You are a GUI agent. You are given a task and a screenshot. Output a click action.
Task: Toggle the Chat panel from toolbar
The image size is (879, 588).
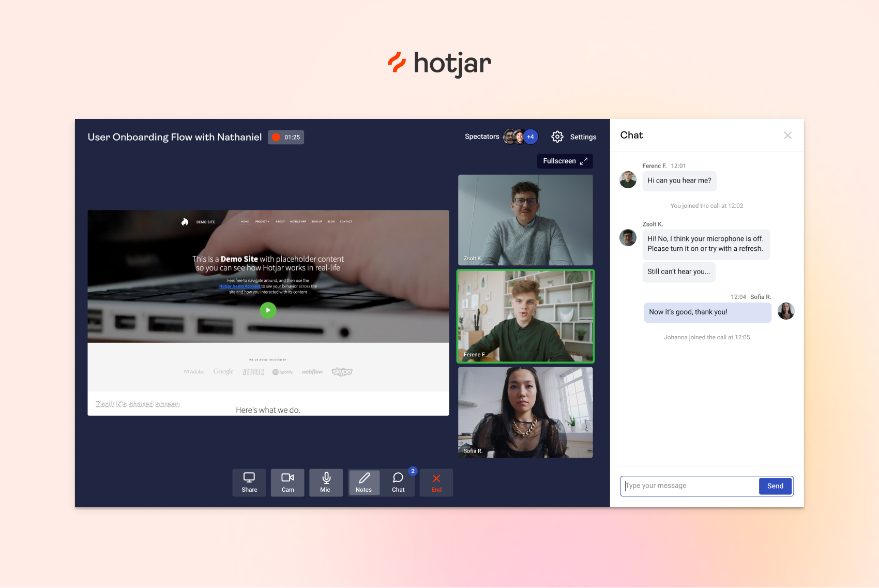coord(398,483)
